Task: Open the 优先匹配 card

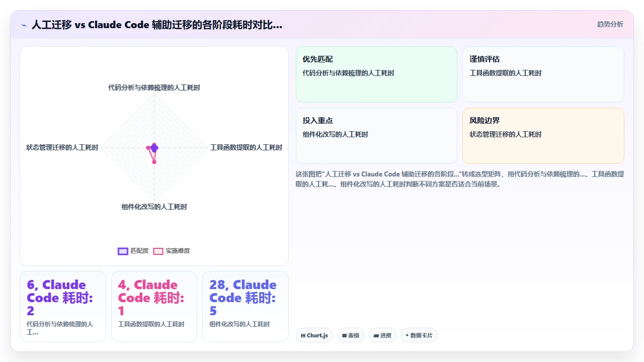Action: coord(376,74)
